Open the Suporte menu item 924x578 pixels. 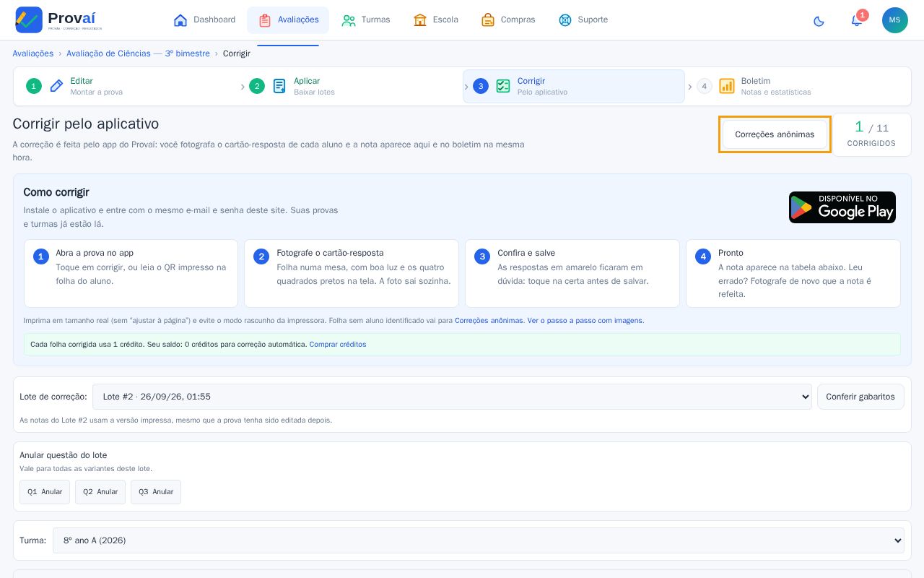(x=583, y=20)
